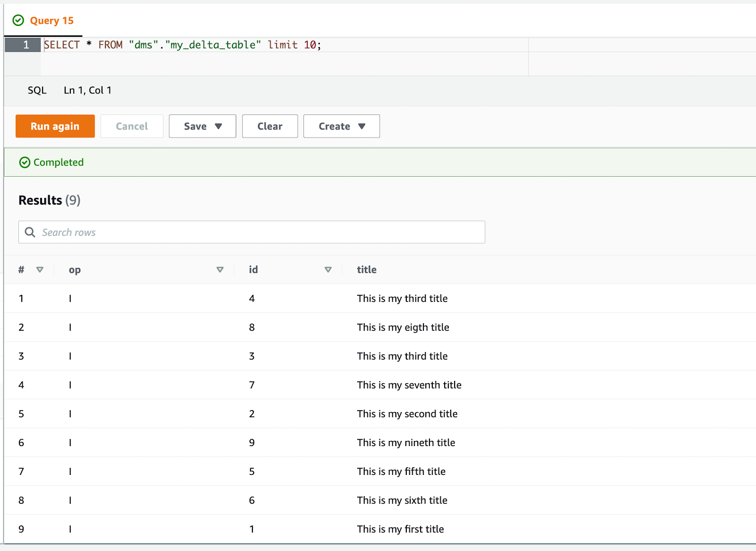Image resolution: width=756 pixels, height=551 pixels.
Task: Click line number 1 in the editor gutter
Action: coord(26,45)
